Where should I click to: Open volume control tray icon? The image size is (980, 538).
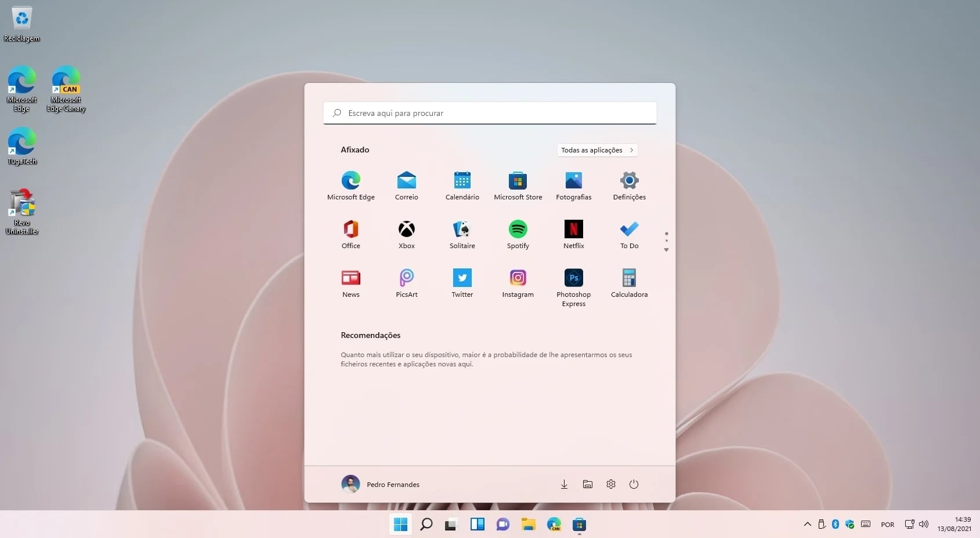coord(924,525)
